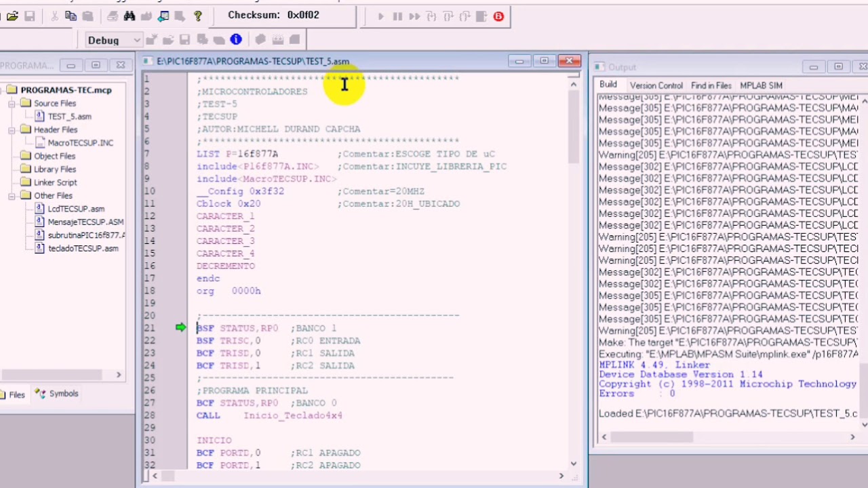Collapse the Other Files folder
The height and width of the screenshot is (488, 868).
[12, 195]
